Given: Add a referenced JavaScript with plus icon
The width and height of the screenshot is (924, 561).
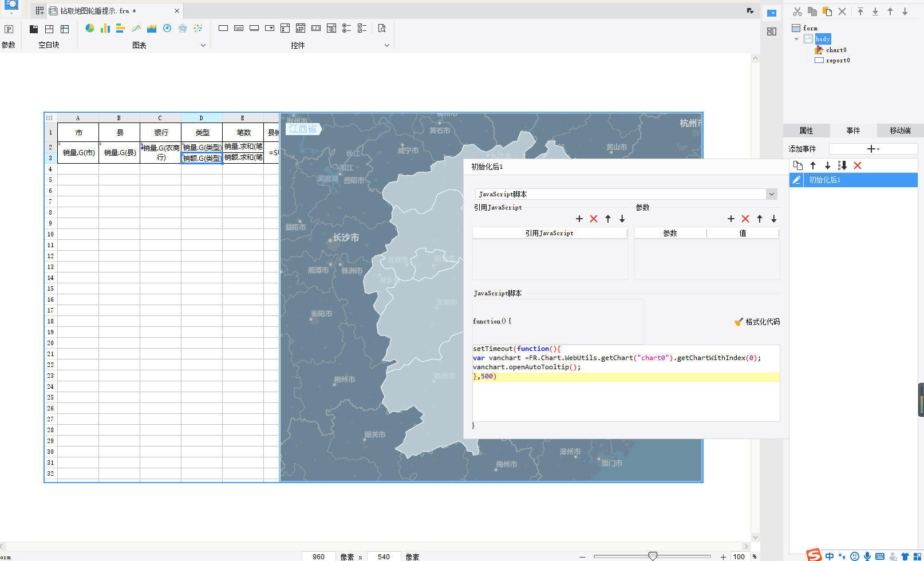Looking at the screenshot, I should 579,219.
